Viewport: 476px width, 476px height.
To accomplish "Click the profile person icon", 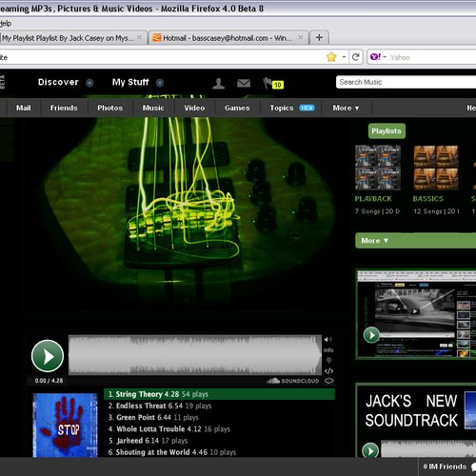I will click(219, 83).
